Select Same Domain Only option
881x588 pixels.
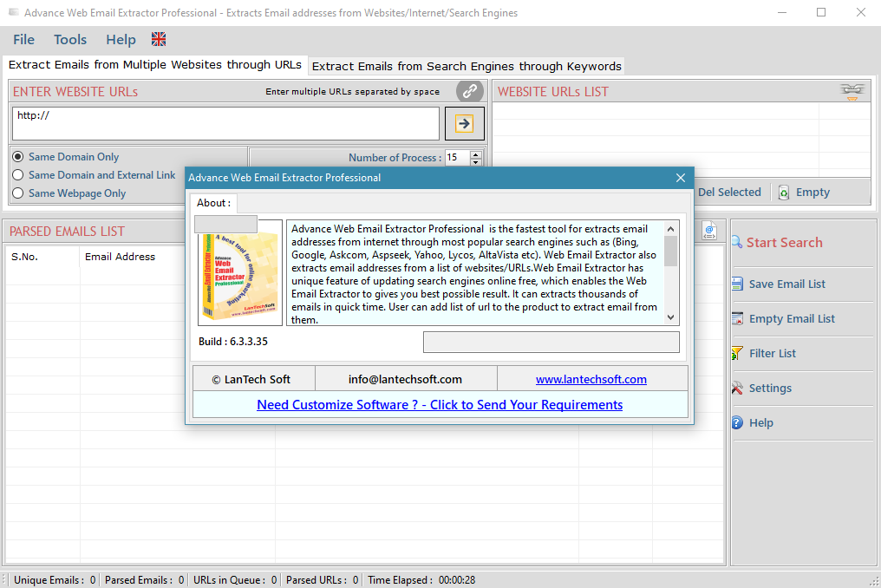66,157
